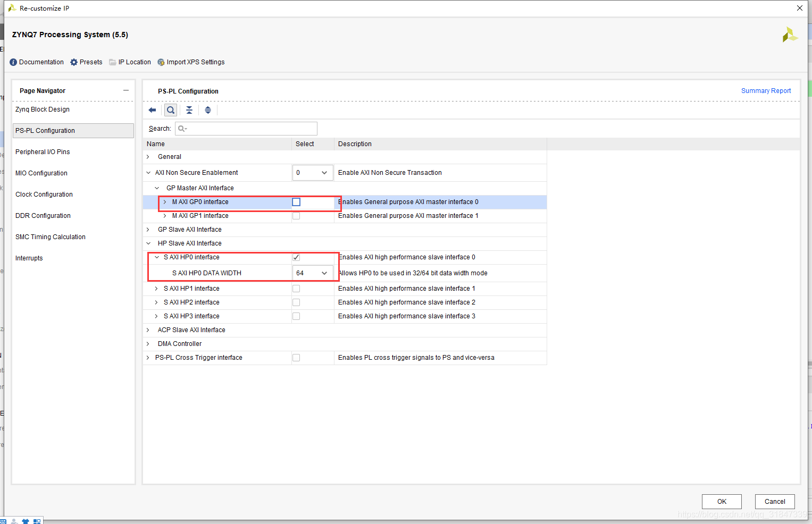812x524 pixels.
Task: Click the Description column header
Action: 440,144
